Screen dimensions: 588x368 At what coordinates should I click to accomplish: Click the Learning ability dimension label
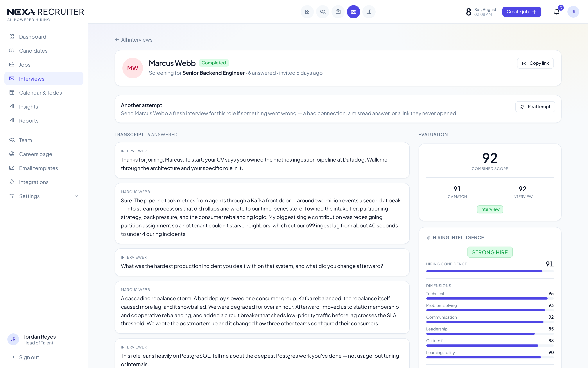click(x=440, y=352)
